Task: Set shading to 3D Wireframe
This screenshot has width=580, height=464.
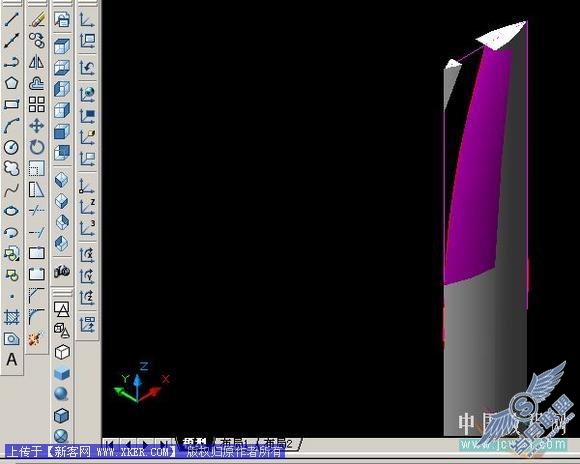Action: tap(62, 331)
